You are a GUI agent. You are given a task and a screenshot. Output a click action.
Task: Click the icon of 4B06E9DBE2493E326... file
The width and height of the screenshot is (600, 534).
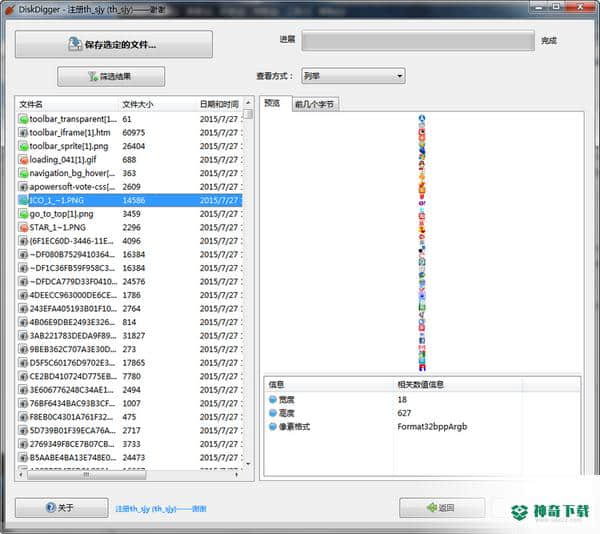click(x=23, y=322)
